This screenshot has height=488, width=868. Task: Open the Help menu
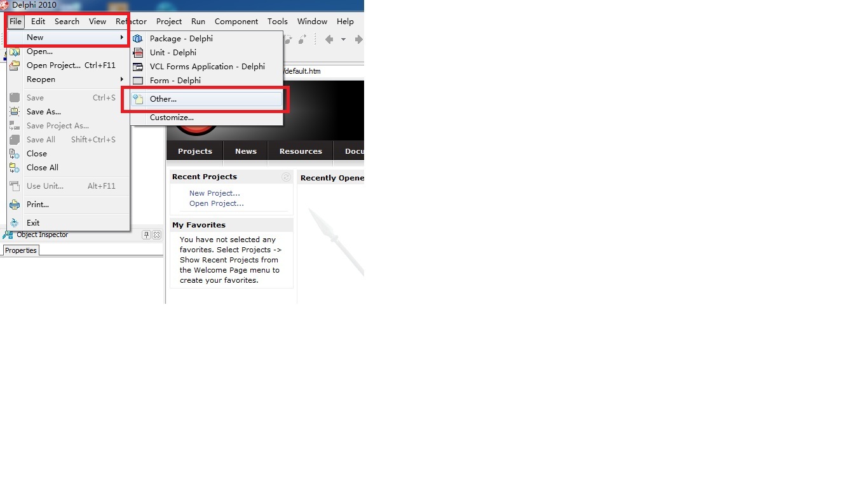pos(345,21)
